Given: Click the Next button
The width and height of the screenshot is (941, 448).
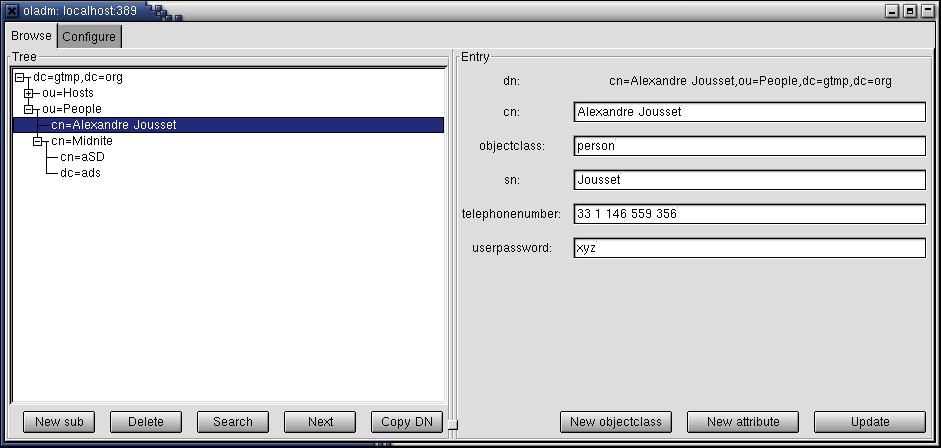Looking at the screenshot, I should 320,422.
